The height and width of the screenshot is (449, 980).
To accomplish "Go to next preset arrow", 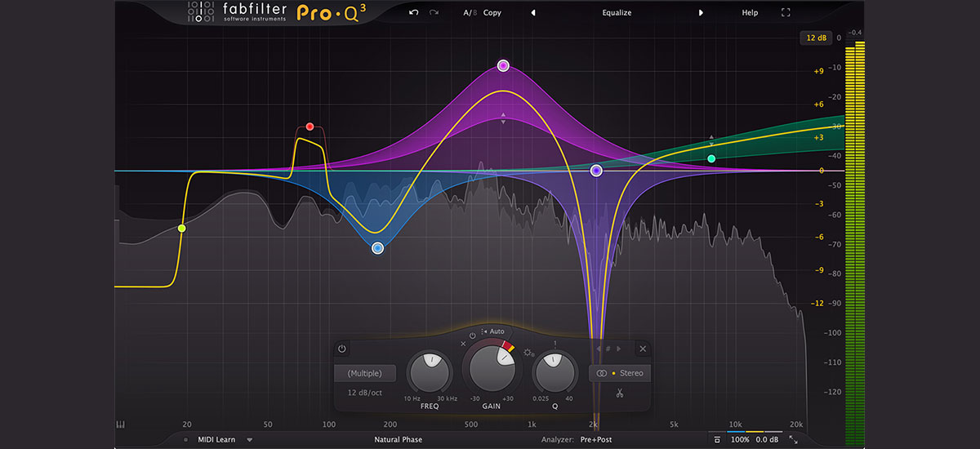I will point(701,13).
